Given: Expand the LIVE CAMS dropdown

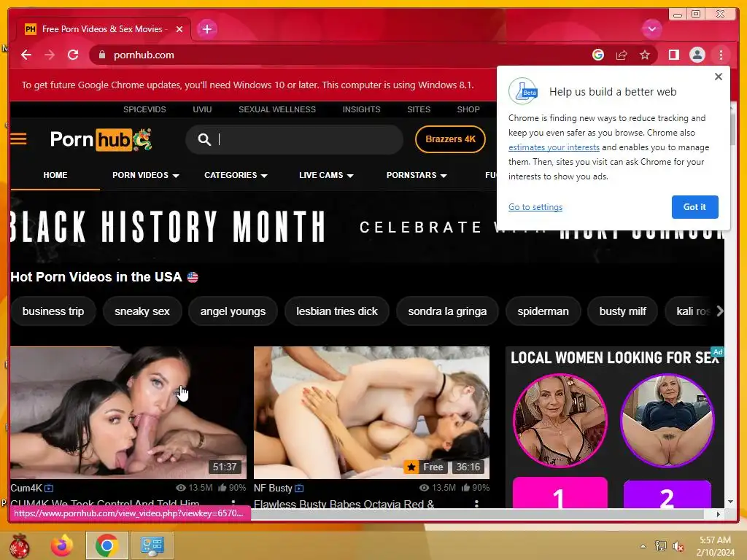Looking at the screenshot, I should pos(326,175).
